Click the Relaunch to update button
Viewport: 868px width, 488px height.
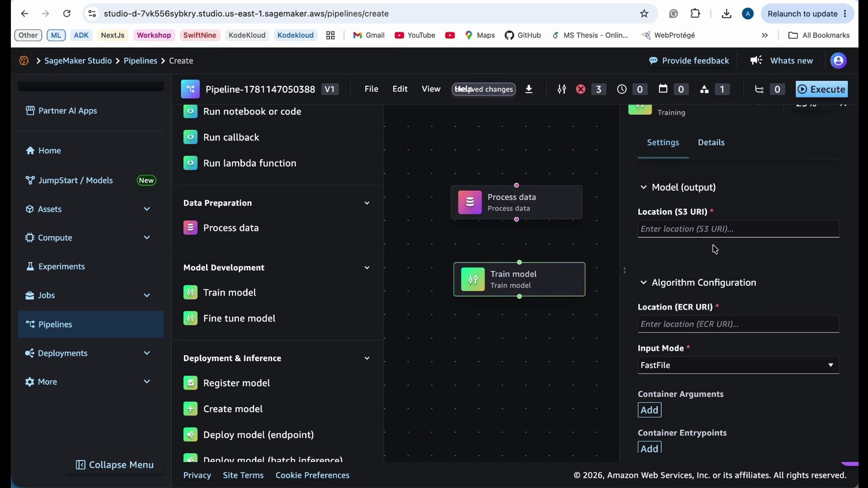point(807,14)
